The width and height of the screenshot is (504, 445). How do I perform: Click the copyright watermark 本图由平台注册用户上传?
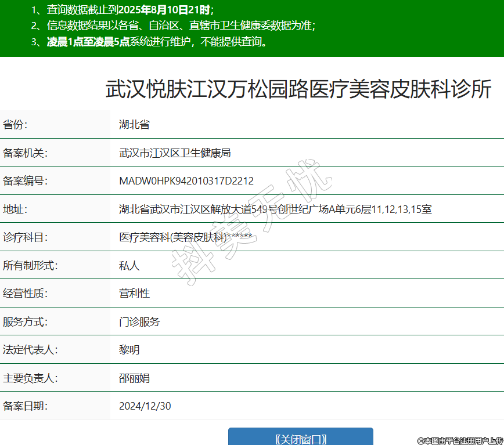pyautogui.click(x=460, y=441)
